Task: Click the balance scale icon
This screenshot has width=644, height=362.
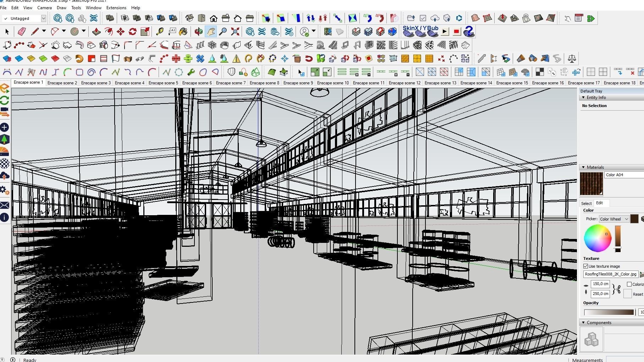Action: click(572, 59)
